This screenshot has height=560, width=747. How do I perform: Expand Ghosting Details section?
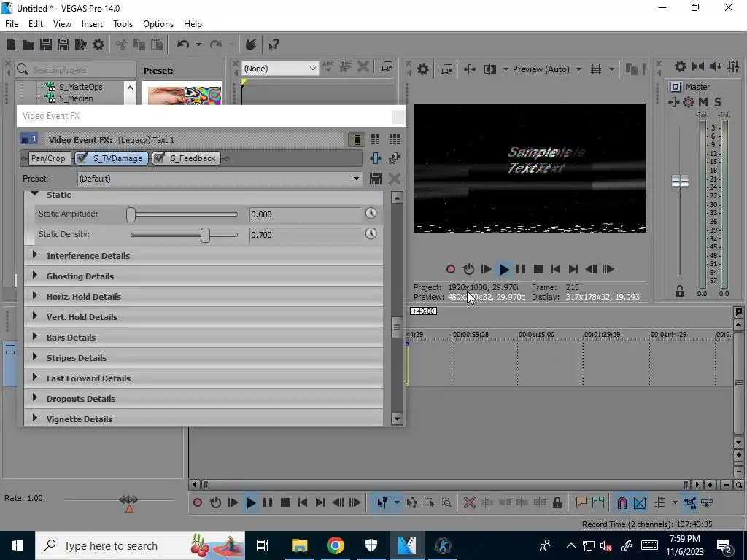[34, 275]
